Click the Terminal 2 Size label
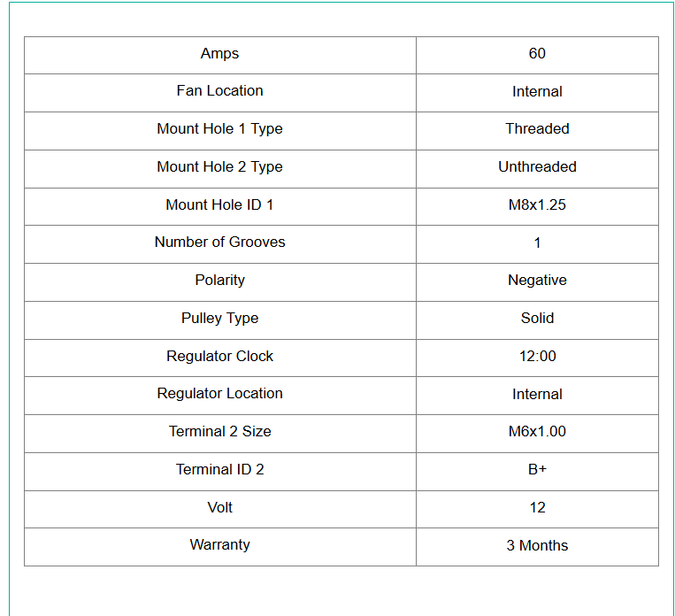 219,432
